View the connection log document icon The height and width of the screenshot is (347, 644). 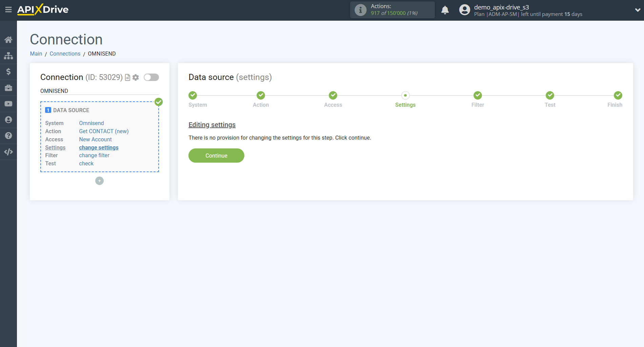(127, 77)
